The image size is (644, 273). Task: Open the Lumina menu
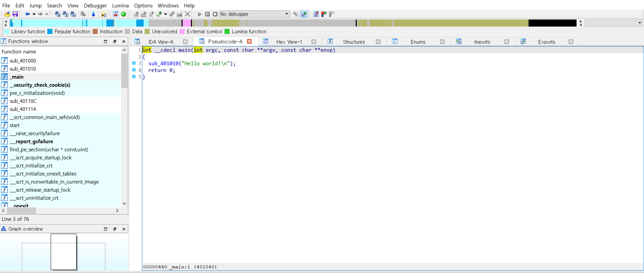[120, 5]
